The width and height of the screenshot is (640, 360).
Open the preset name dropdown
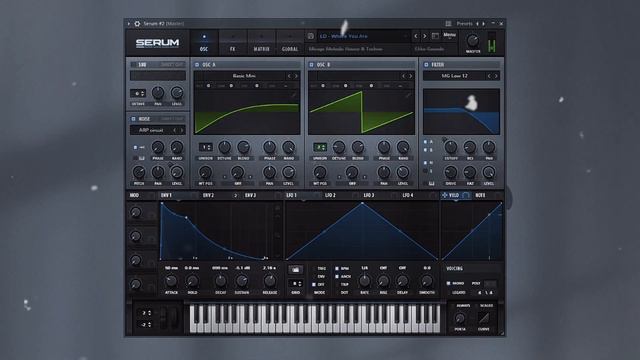363,36
